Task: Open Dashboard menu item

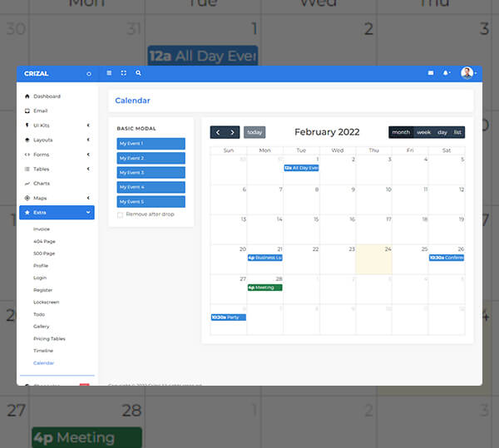Action: pyautogui.click(x=47, y=96)
